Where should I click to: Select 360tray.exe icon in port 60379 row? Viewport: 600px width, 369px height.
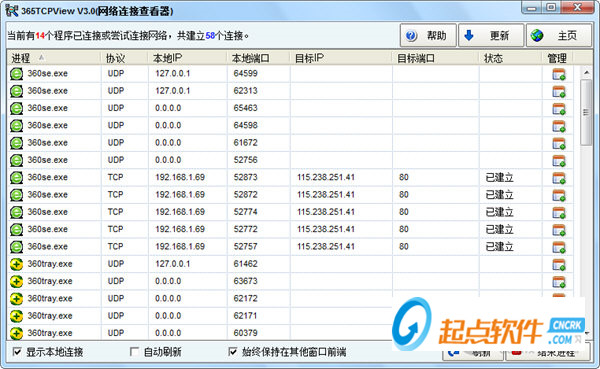tap(16, 333)
